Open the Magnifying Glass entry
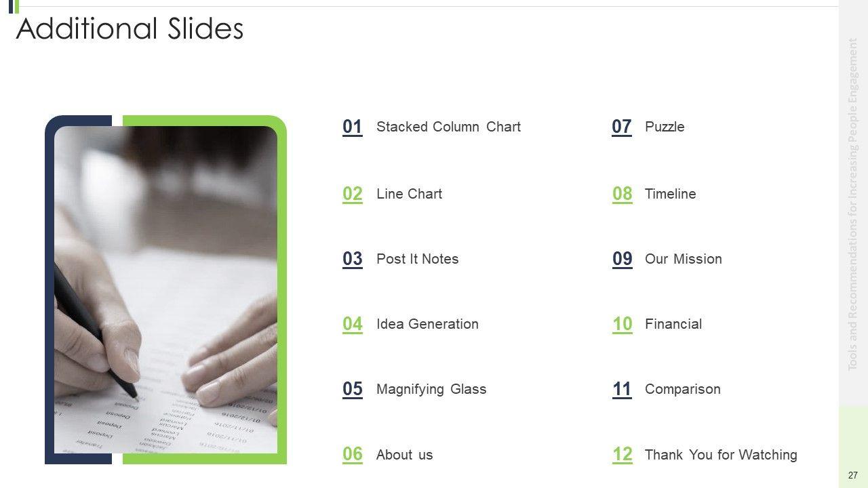Viewport: 868px width, 488px height. click(431, 389)
